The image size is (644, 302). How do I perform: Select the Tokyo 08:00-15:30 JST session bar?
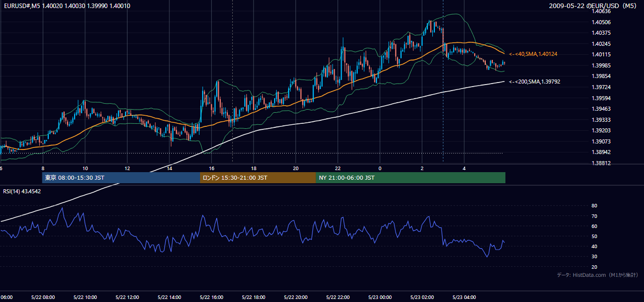tap(121, 178)
